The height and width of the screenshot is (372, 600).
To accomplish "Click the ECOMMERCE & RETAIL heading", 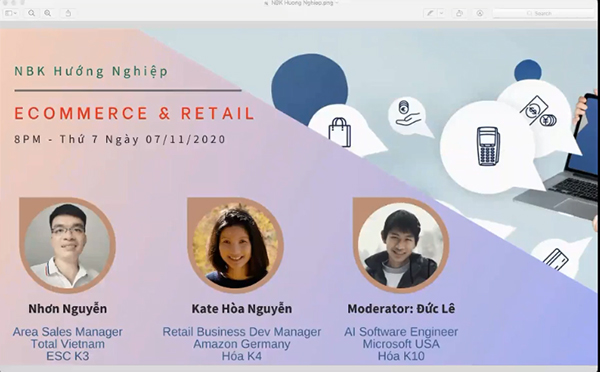I will (134, 114).
